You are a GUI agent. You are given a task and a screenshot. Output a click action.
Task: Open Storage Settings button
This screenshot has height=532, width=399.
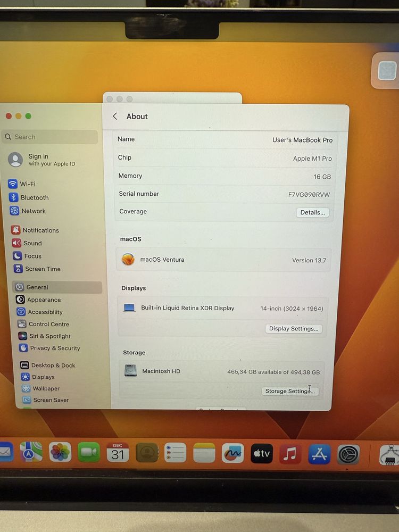point(290,391)
